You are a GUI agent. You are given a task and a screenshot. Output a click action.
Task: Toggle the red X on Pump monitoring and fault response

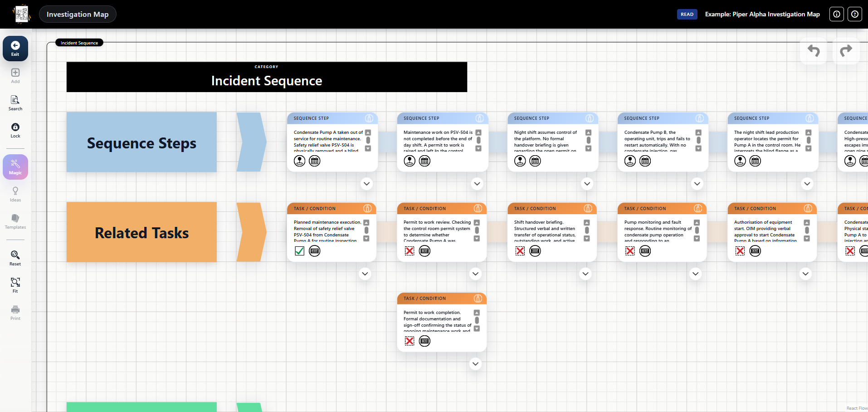(x=630, y=251)
